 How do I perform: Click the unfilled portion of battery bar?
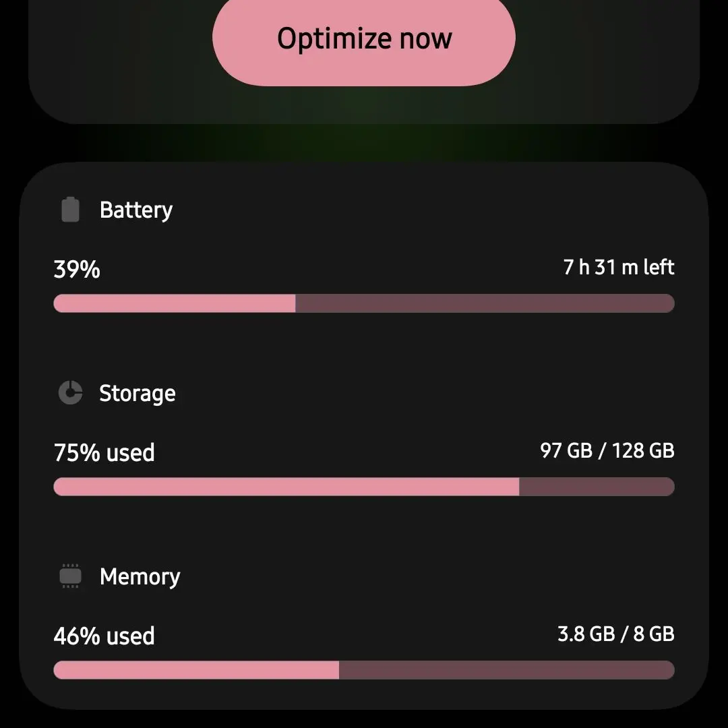point(485,303)
